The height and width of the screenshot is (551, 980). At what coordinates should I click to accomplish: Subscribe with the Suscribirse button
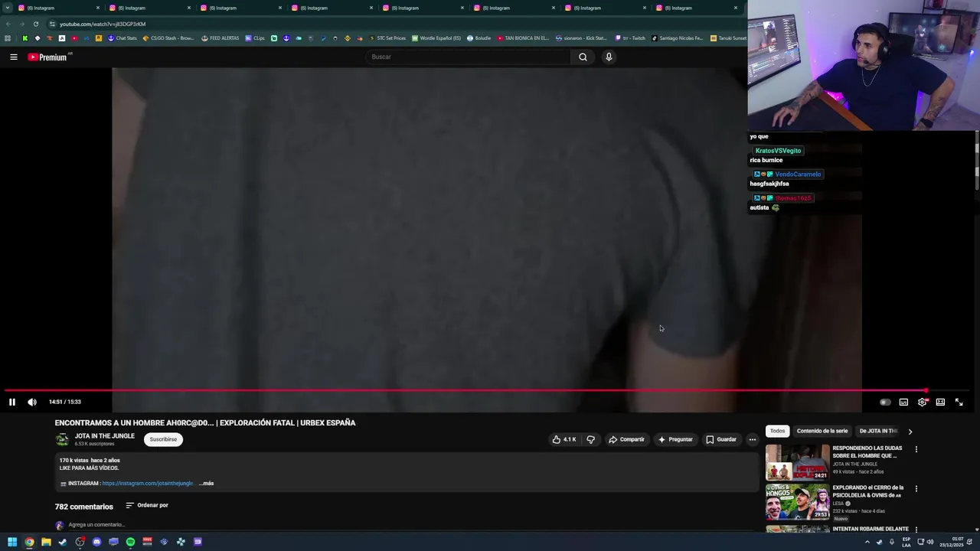(x=163, y=439)
